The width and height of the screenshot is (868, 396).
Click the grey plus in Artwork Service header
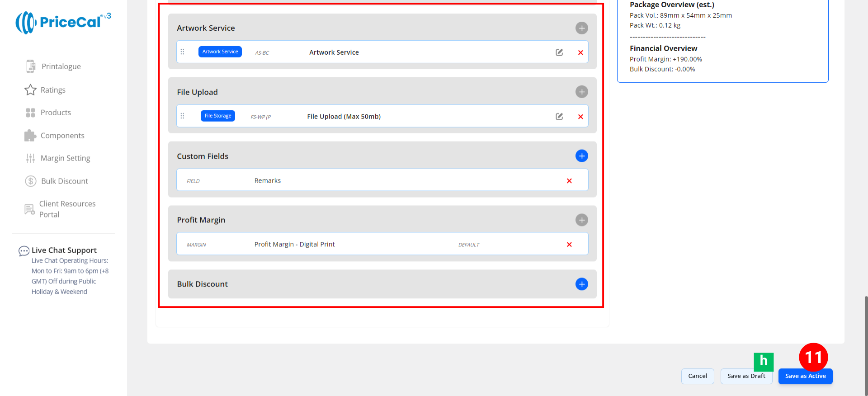click(581, 28)
